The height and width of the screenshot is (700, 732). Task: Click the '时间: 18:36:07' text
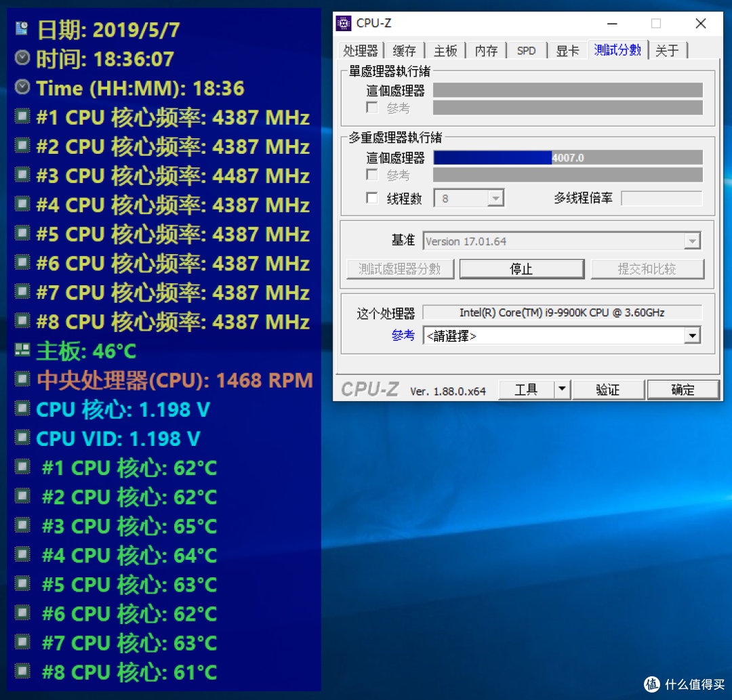coord(105,59)
